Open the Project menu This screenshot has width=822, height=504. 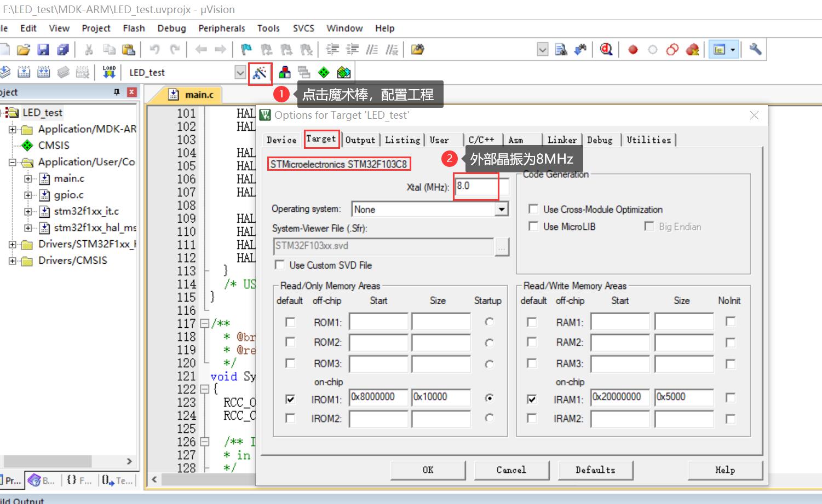pyautogui.click(x=96, y=28)
